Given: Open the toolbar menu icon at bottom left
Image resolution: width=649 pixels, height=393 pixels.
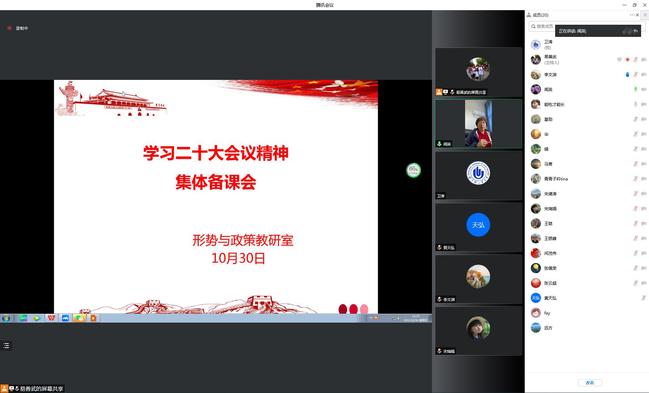Looking at the screenshot, I should (x=6, y=345).
